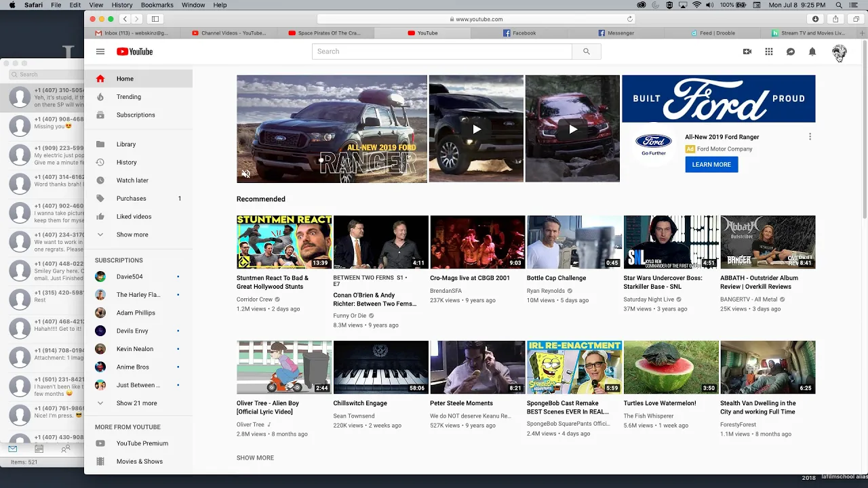Screen dimensions: 868x488
Task: Switch to Feed | Drooble tab
Action: (712, 33)
